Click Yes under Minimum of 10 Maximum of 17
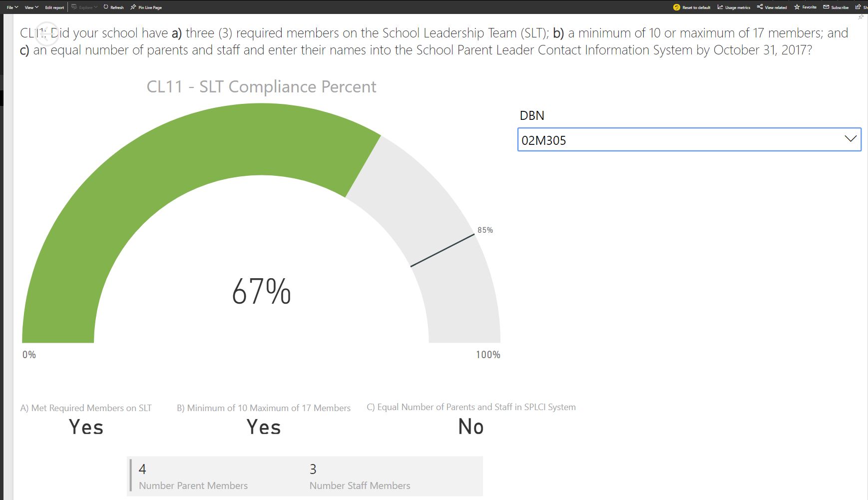This screenshot has width=868, height=500. click(x=264, y=427)
